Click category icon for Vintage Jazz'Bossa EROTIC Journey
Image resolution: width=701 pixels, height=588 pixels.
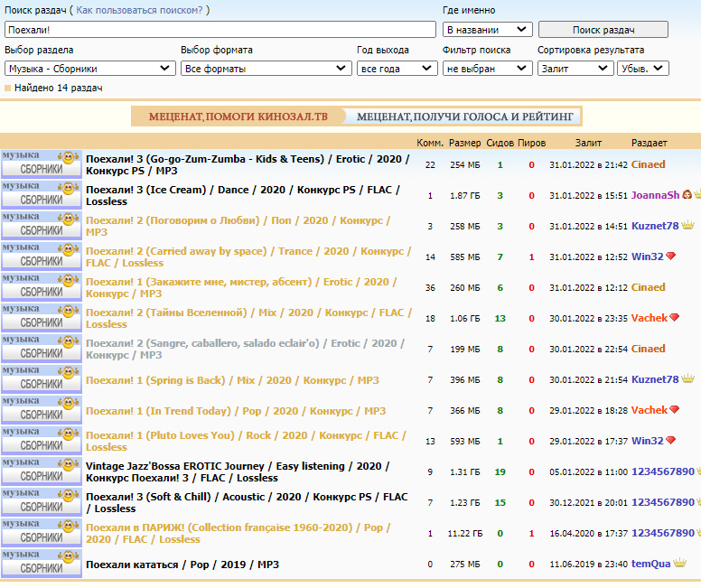tap(42, 471)
